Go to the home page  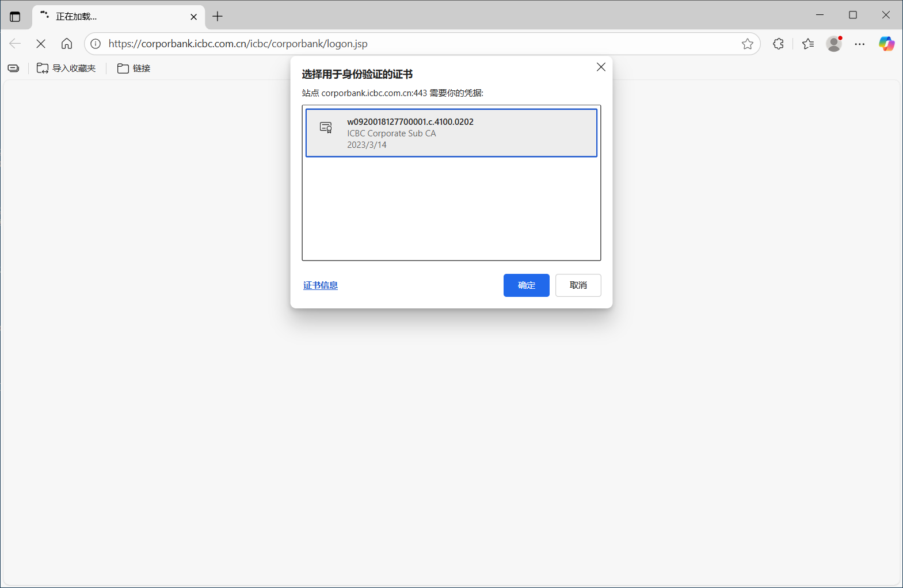click(67, 44)
